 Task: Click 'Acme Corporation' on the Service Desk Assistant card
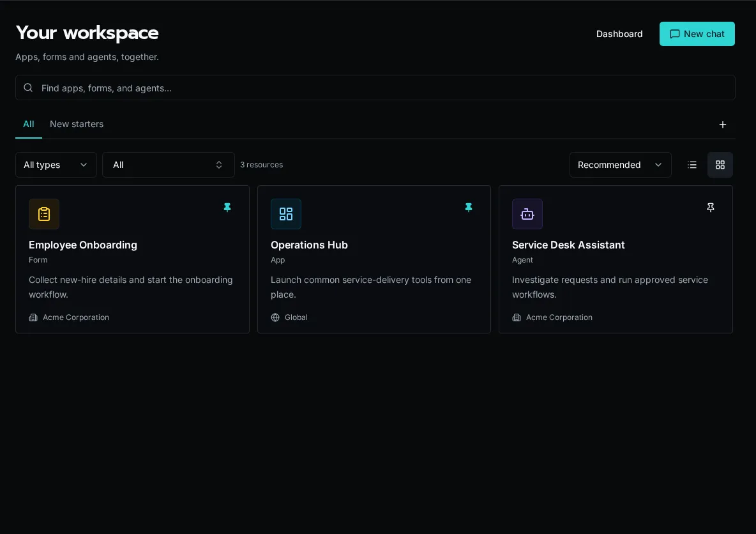pos(559,317)
